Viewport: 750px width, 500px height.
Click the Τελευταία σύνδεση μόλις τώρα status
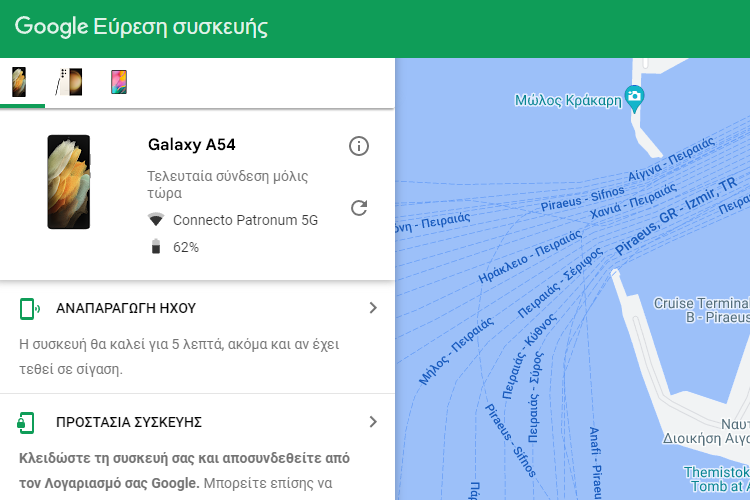point(228,185)
